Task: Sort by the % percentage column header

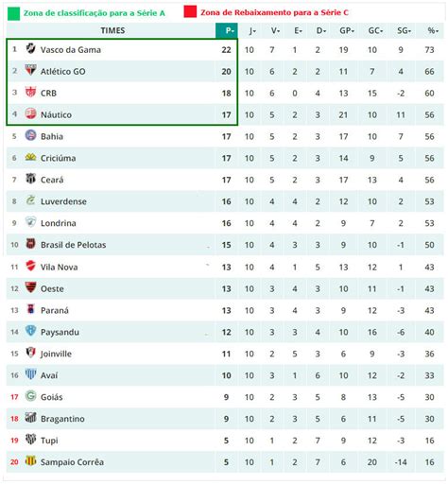Action: click(433, 30)
